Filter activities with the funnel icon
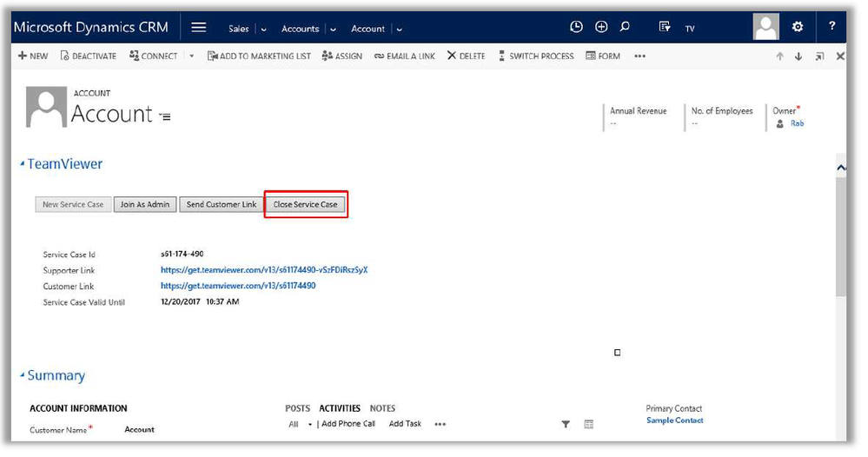Screen dimensions: 868x457 [x=566, y=424]
